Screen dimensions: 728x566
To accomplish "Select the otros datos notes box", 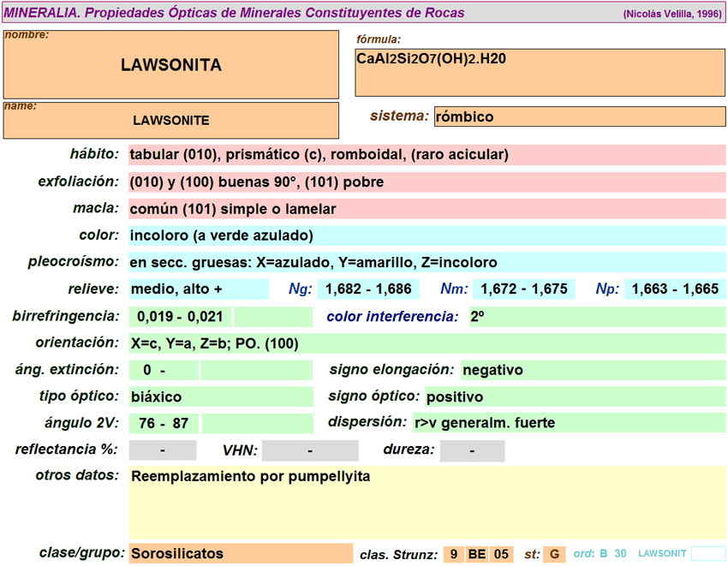I will 427,502.
